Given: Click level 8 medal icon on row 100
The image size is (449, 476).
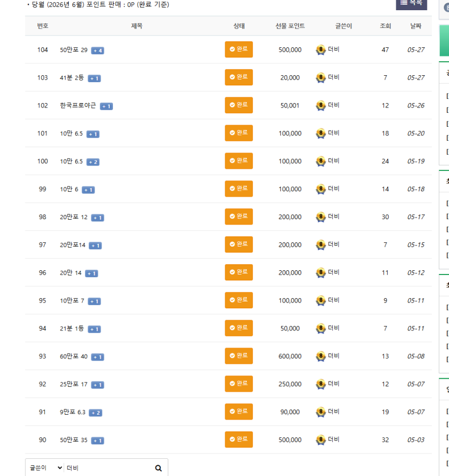Looking at the screenshot, I should [x=321, y=161].
